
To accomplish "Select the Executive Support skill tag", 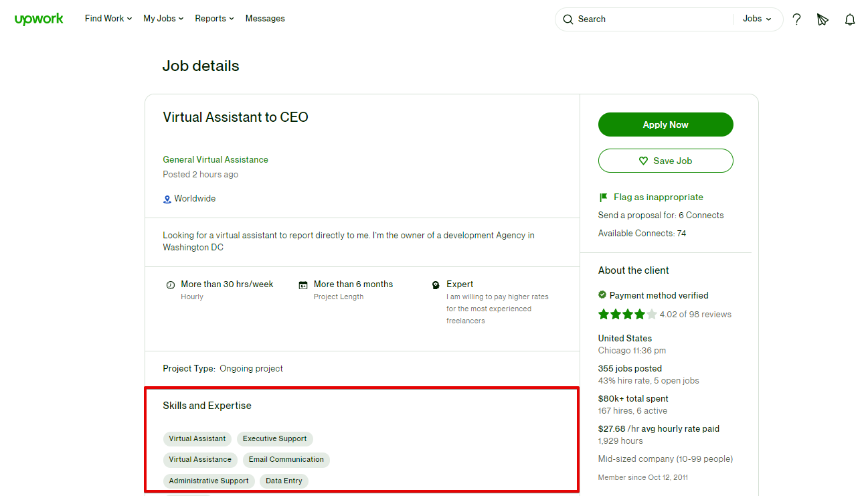I will [x=274, y=439].
